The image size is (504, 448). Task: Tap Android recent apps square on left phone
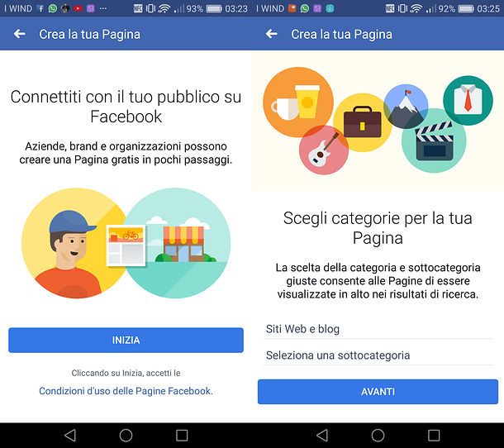point(182,435)
